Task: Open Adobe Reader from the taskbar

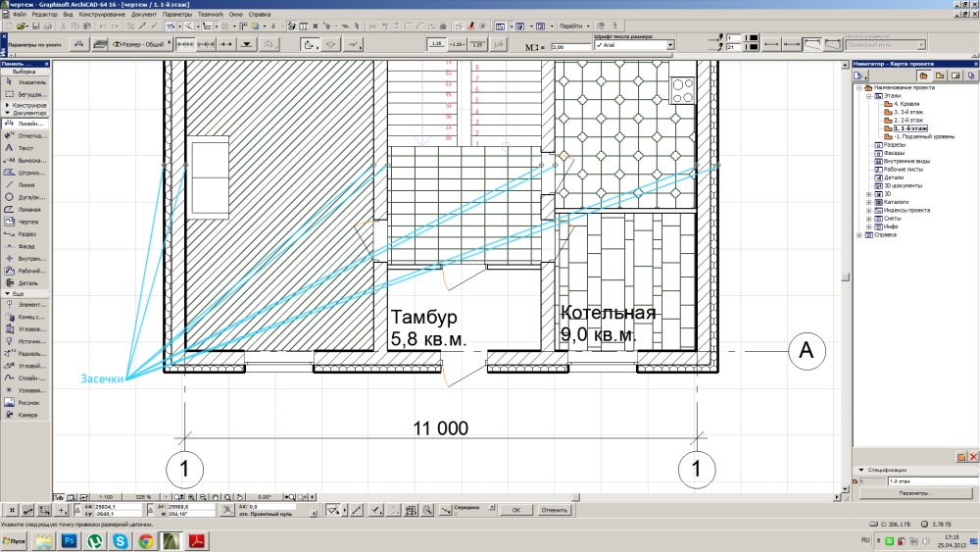Action: coord(197,541)
